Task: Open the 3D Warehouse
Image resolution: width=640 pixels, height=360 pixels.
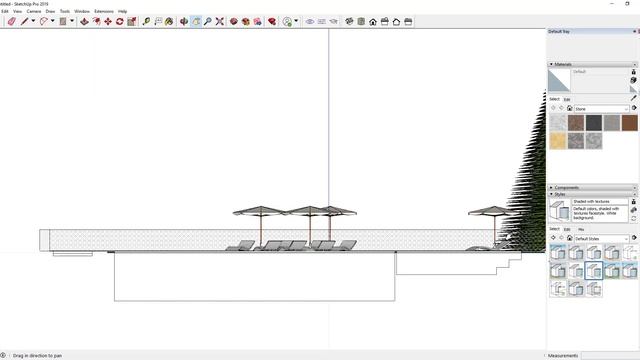Action: pyautogui.click(x=234, y=22)
